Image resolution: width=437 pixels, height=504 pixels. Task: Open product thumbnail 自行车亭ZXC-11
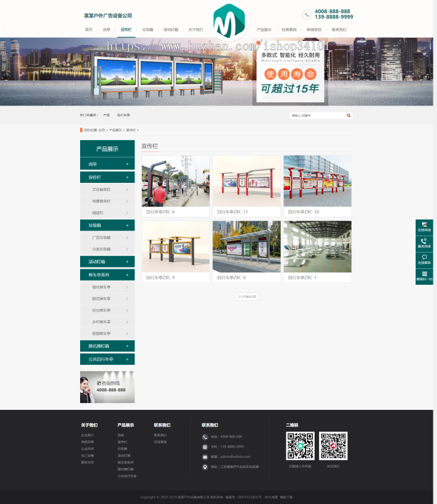247,181
